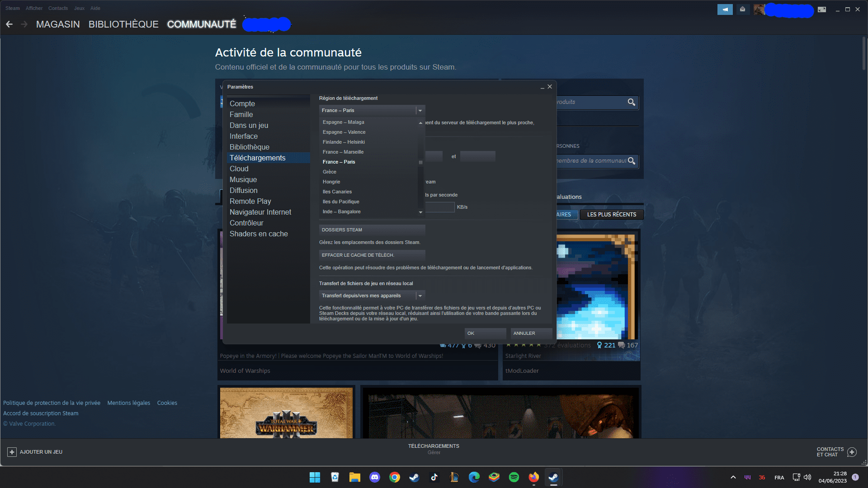Click the plus icon beside Ajouter un jeu
The height and width of the screenshot is (488, 868).
(12, 452)
